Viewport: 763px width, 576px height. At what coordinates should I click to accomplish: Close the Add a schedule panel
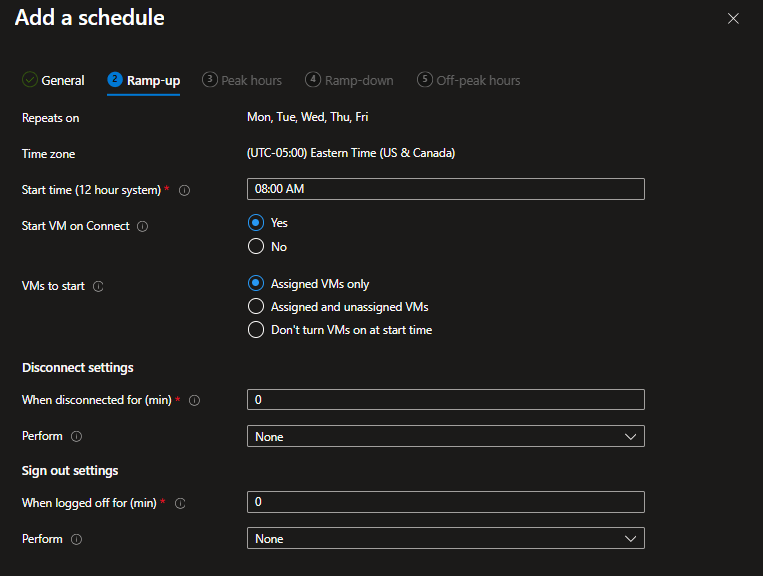coord(733,18)
